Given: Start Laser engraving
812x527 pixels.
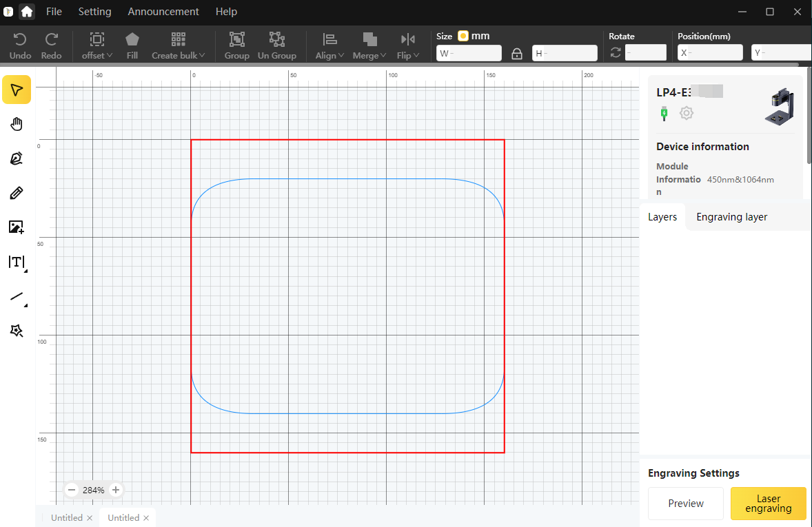Looking at the screenshot, I should (x=768, y=504).
